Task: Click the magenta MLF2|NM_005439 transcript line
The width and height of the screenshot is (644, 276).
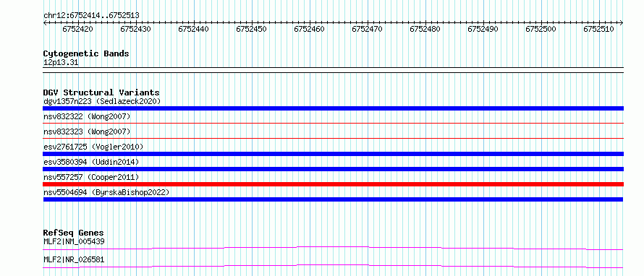Action: click(333, 248)
